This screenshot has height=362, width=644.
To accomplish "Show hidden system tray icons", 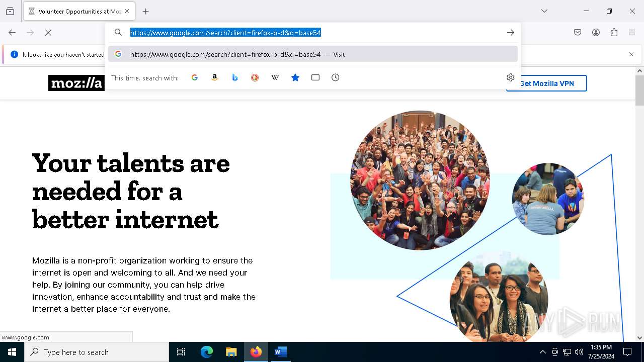I will point(542,352).
